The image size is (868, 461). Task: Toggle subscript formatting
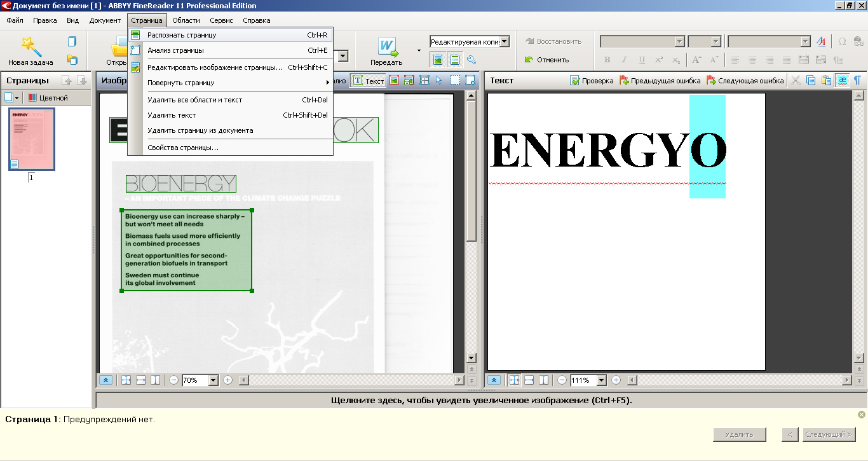(x=676, y=60)
